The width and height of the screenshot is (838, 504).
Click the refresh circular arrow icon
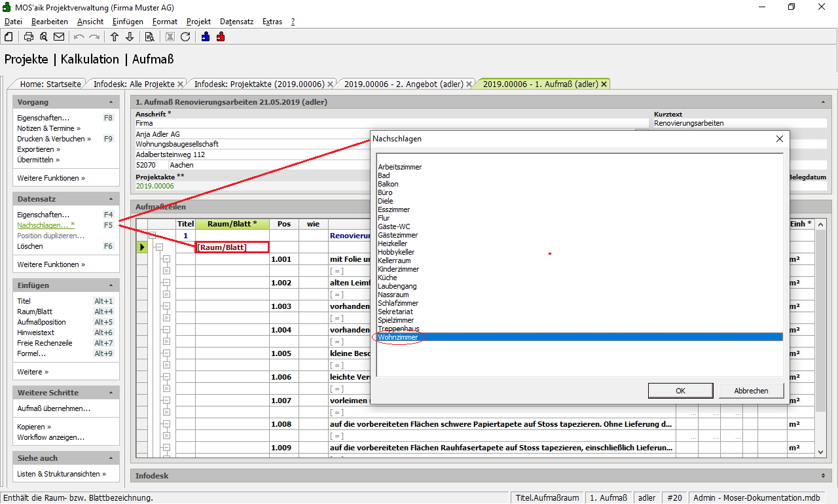(185, 37)
